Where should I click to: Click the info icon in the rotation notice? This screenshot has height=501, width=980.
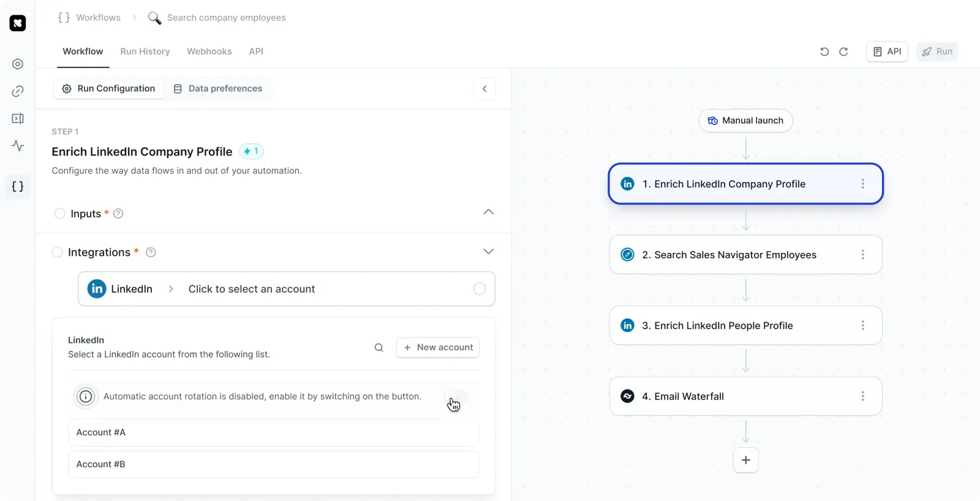click(86, 397)
